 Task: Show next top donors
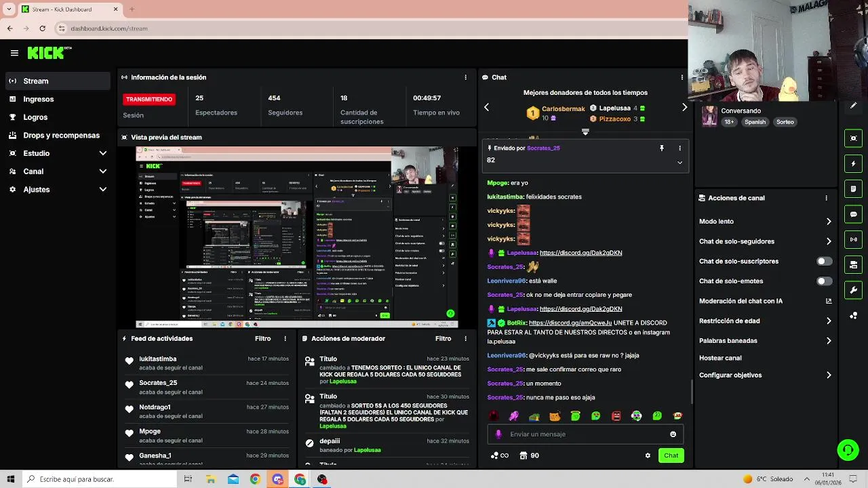[x=684, y=107]
